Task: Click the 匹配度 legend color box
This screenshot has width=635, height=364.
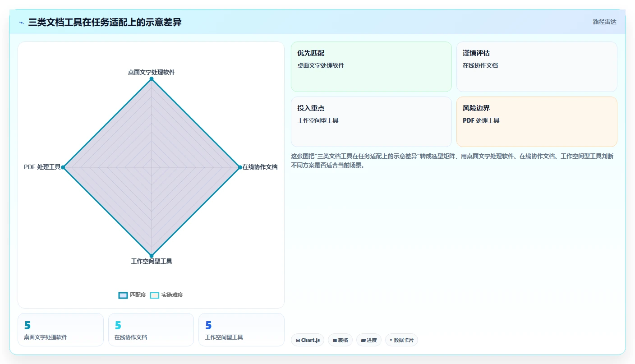Action: 123,295
